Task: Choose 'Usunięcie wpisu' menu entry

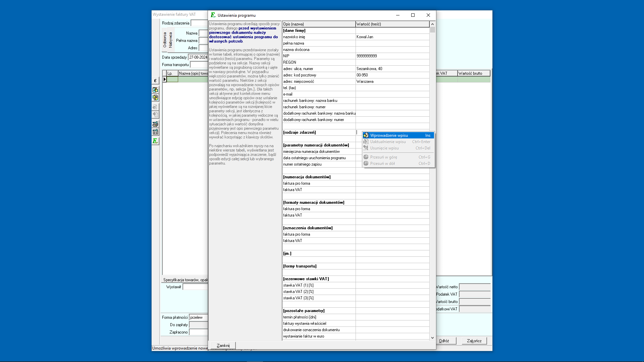Action: coord(384,148)
